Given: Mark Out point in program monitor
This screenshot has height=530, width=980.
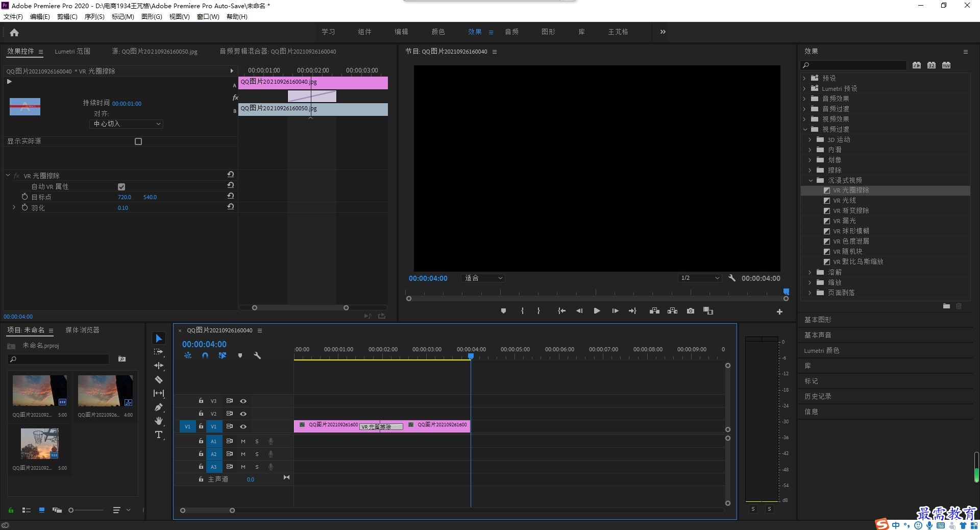Looking at the screenshot, I should click(538, 311).
